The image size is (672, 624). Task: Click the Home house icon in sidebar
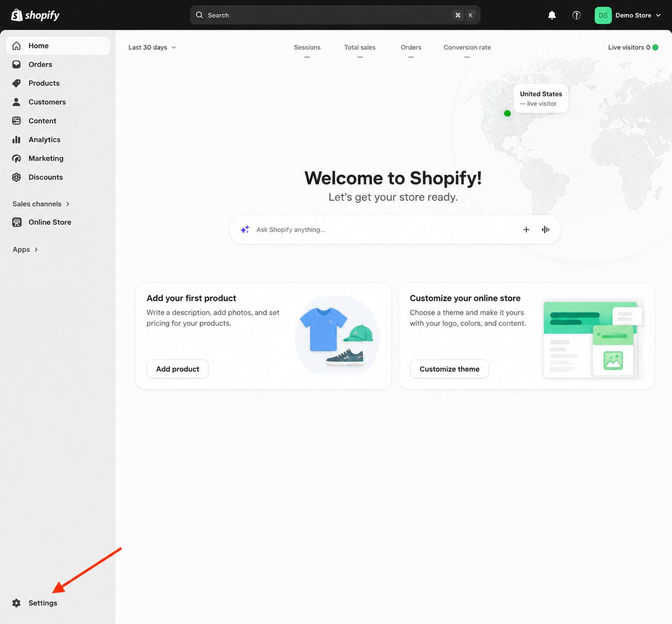pyautogui.click(x=17, y=46)
